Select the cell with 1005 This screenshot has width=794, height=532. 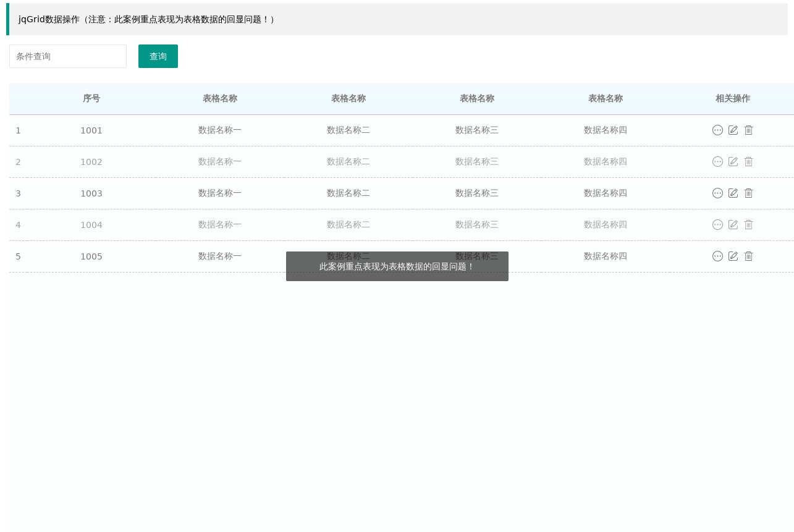click(91, 256)
